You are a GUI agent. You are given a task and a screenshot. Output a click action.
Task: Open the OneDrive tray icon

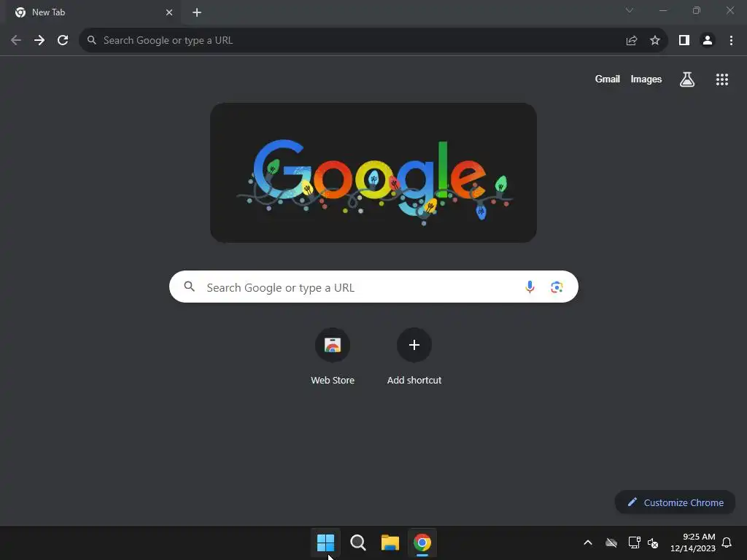click(x=611, y=542)
